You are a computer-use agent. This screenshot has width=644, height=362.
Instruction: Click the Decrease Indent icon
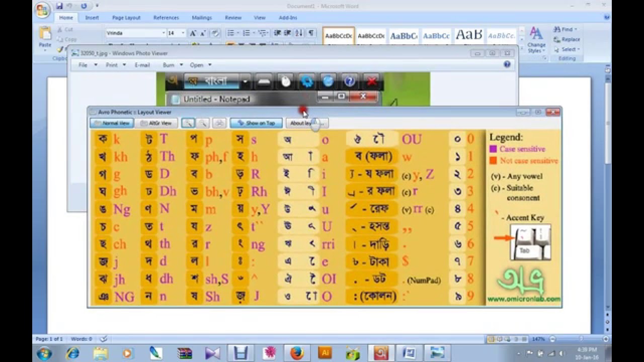coord(278,33)
